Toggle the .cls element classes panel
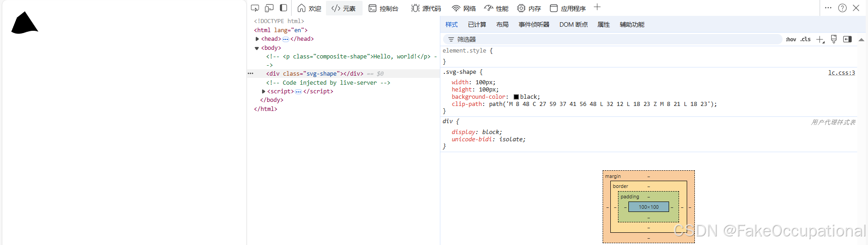Viewport: 868px width, 245px height. pos(806,39)
